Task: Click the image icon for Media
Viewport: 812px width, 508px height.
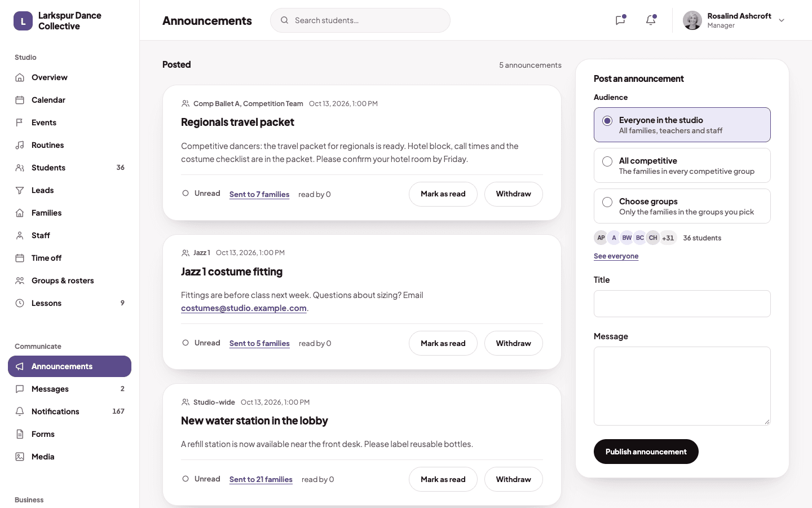Action: [20, 457]
